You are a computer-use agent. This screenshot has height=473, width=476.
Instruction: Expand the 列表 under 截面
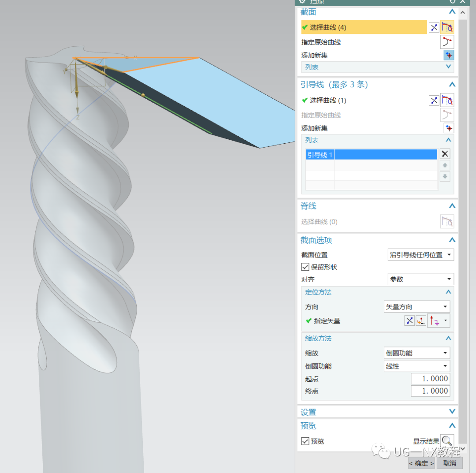coord(448,67)
